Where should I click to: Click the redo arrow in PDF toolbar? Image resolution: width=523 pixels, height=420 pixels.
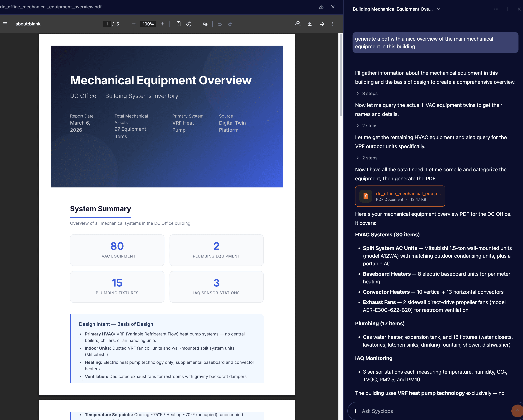tap(230, 24)
